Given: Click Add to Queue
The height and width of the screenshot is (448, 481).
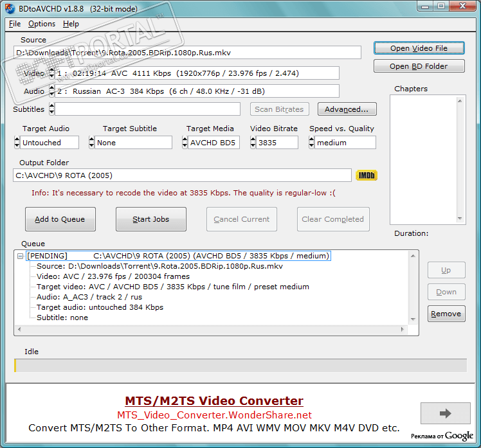Looking at the screenshot, I should coord(60,219).
